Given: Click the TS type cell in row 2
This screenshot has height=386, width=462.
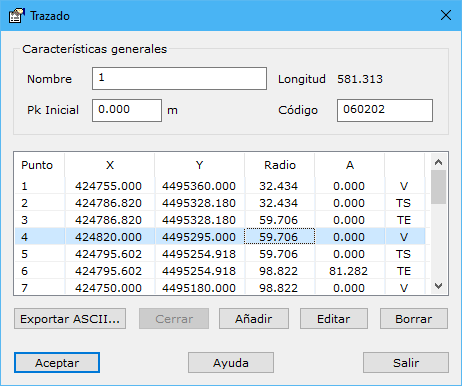Looking at the screenshot, I should pyautogui.click(x=403, y=203).
